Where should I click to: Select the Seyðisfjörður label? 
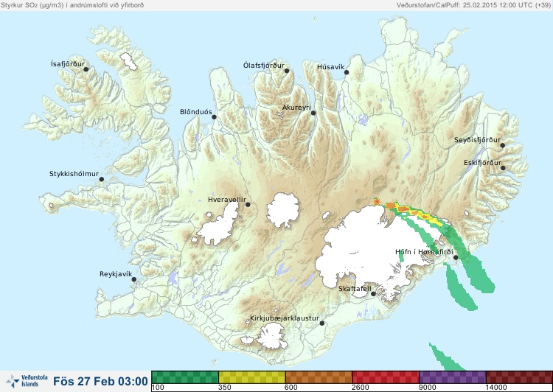(477, 140)
